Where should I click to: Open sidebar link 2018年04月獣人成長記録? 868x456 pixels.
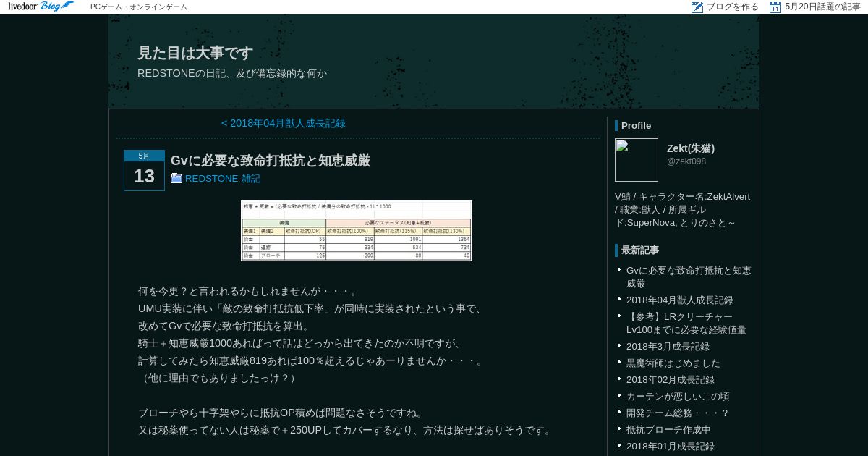[x=680, y=300]
